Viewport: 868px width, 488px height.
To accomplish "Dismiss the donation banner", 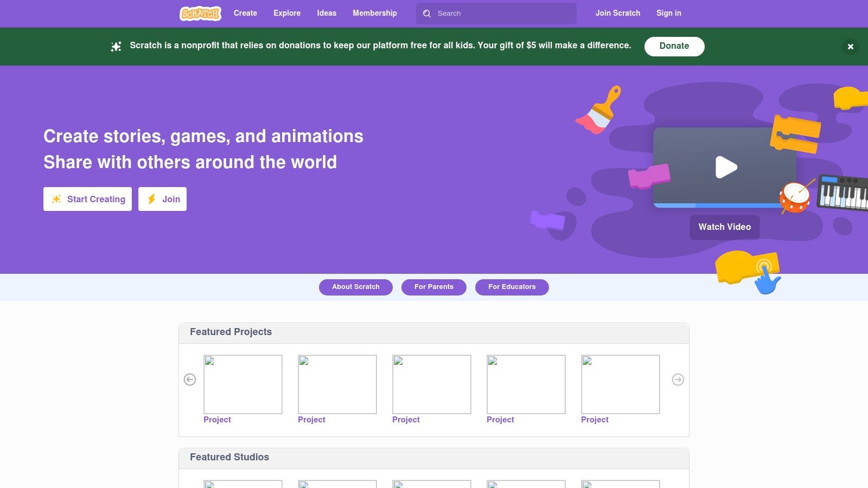I will click(x=850, y=47).
